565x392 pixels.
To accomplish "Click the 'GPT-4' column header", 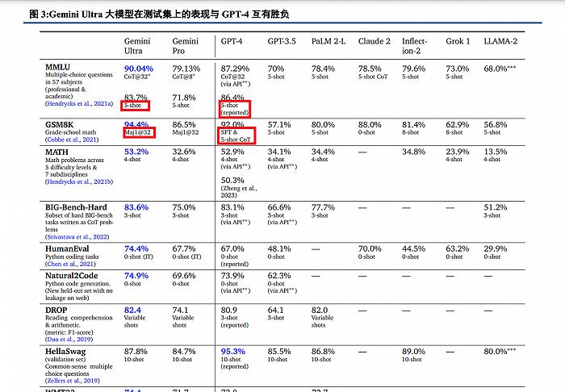I will [x=232, y=41].
